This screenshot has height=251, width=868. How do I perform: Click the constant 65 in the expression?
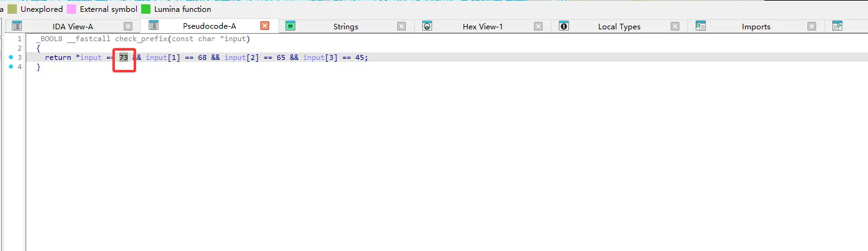click(281, 57)
